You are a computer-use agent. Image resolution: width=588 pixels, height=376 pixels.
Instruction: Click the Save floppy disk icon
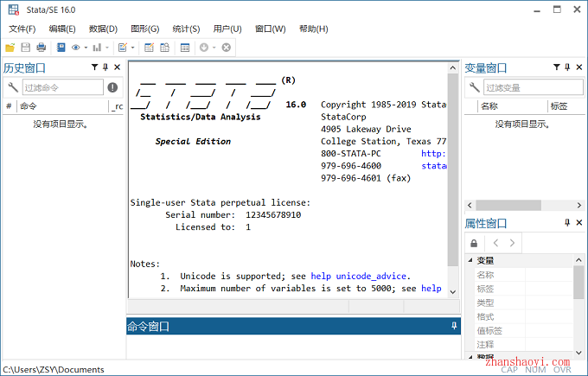25,48
